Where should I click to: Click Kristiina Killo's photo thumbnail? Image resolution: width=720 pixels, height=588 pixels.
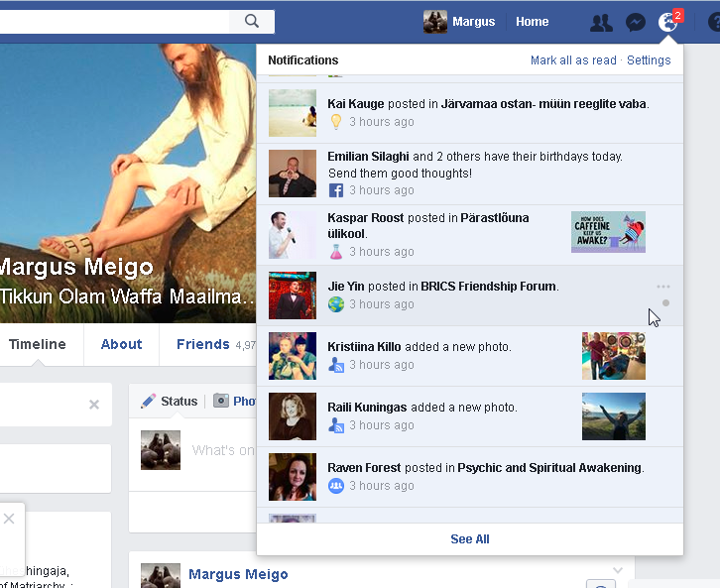(614, 356)
